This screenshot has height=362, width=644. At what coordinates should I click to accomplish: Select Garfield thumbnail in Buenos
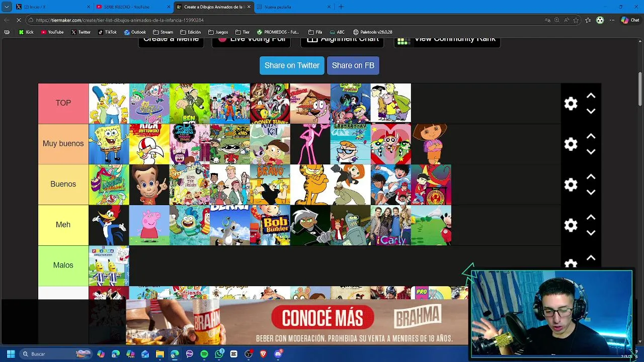point(310,185)
